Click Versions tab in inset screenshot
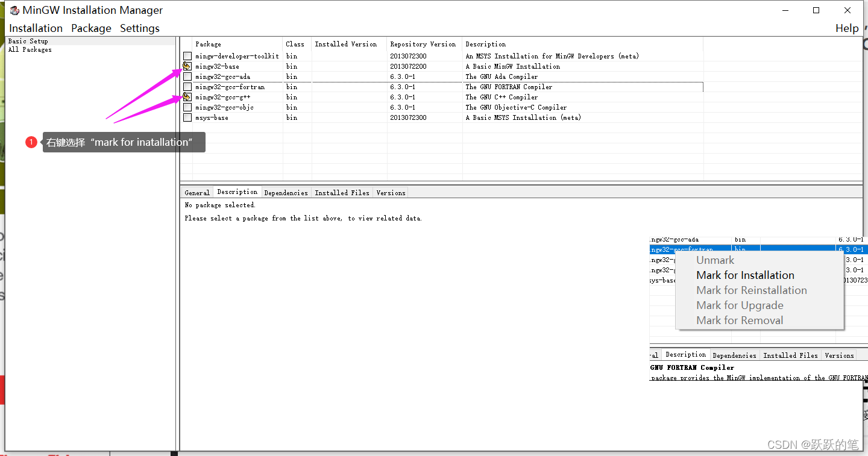The image size is (868, 456). (x=839, y=355)
